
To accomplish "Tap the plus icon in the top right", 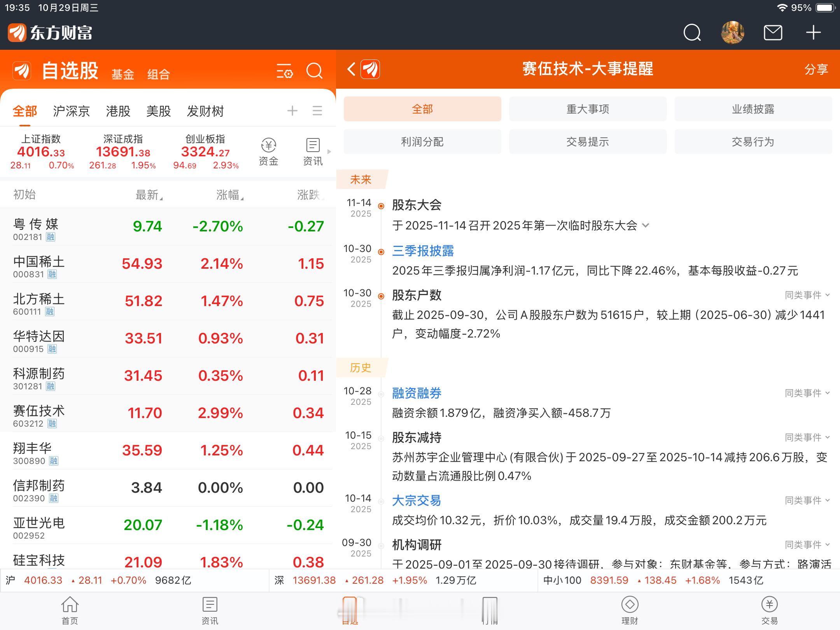I will pos(813,33).
